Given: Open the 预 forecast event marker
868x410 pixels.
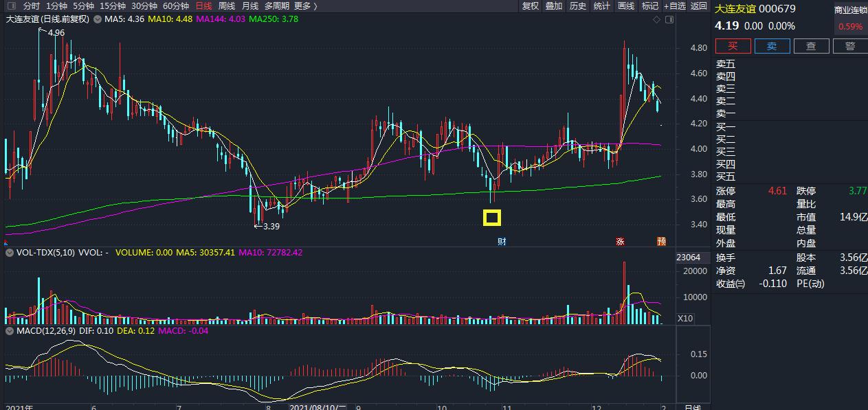Looking at the screenshot, I should point(661,241).
